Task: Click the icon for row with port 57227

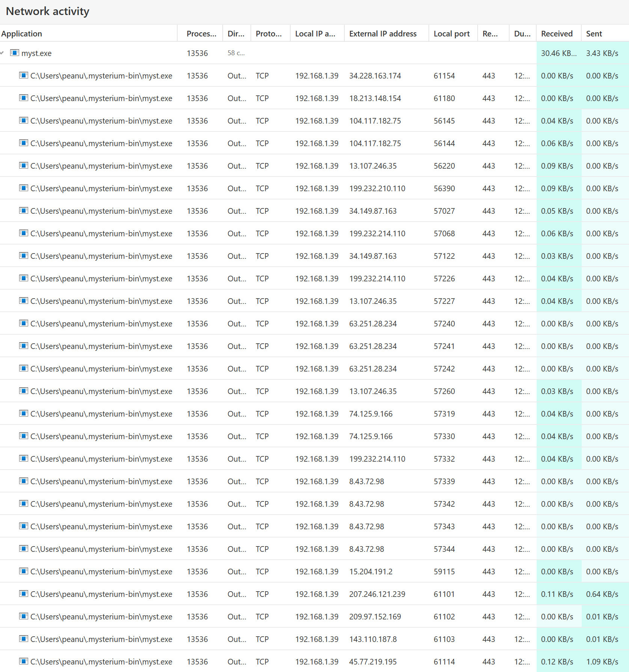Action: click(23, 301)
